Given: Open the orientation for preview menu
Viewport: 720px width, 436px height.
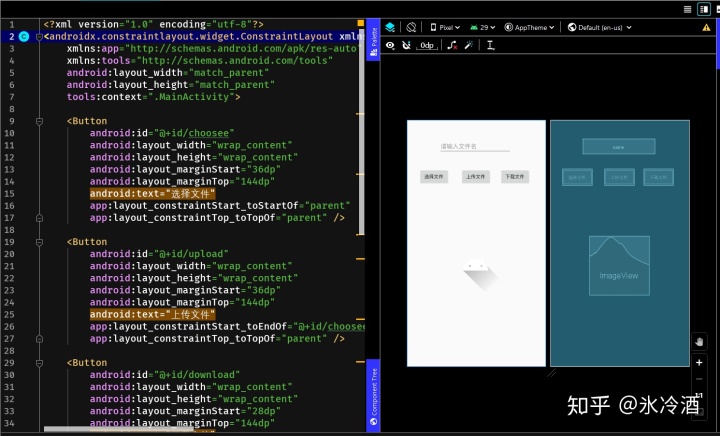Looking at the screenshot, I should [411, 28].
